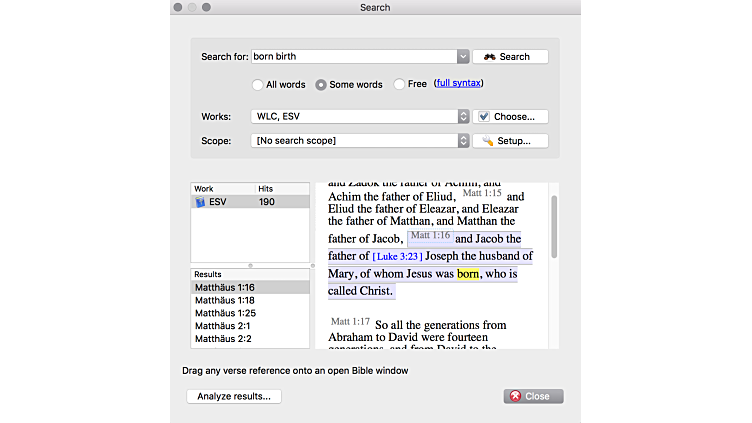
Task: Select Matthäus 2:1 in the results
Action: point(222,326)
